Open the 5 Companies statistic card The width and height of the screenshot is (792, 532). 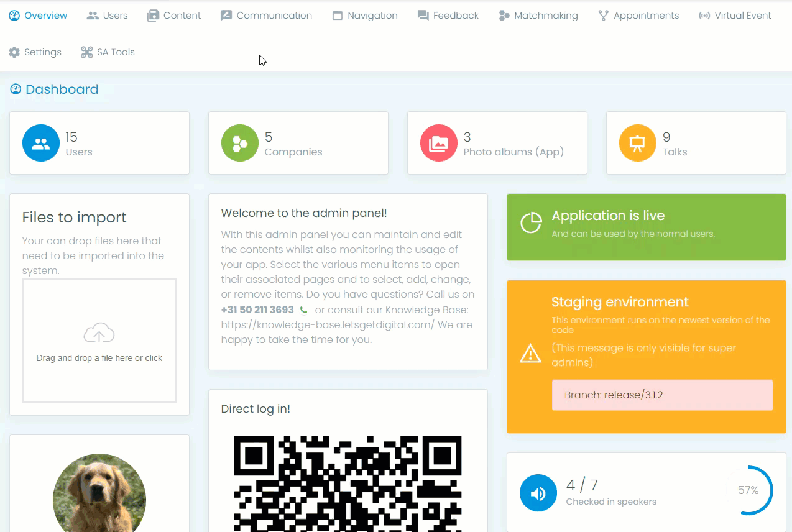tap(298, 143)
